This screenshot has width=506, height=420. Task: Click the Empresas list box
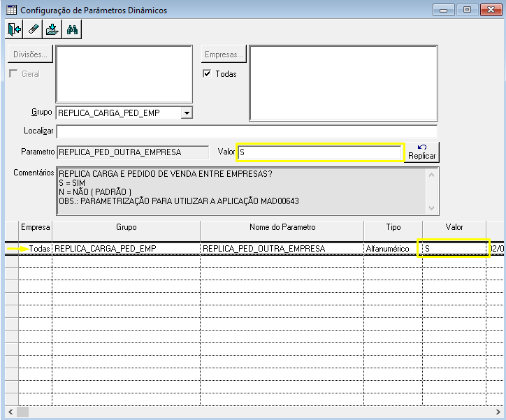point(343,83)
